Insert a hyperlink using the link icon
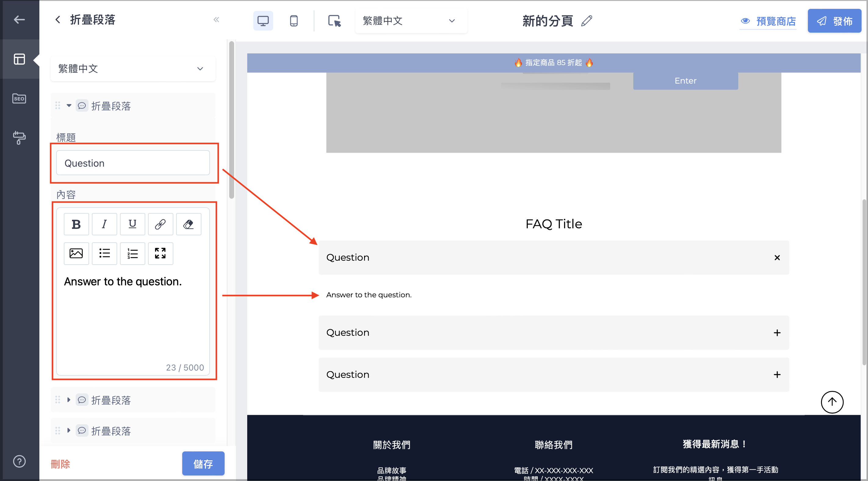Viewport: 868px width, 481px height. 161,224
